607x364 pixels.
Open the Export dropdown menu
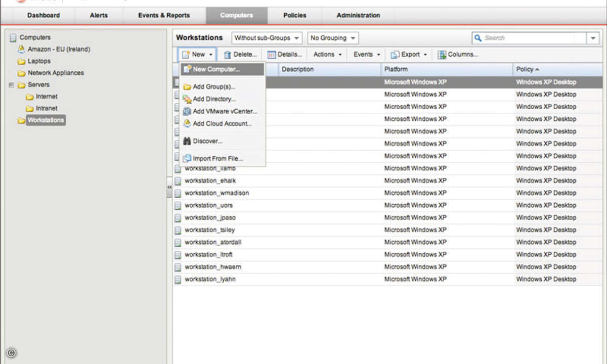coord(409,55)
